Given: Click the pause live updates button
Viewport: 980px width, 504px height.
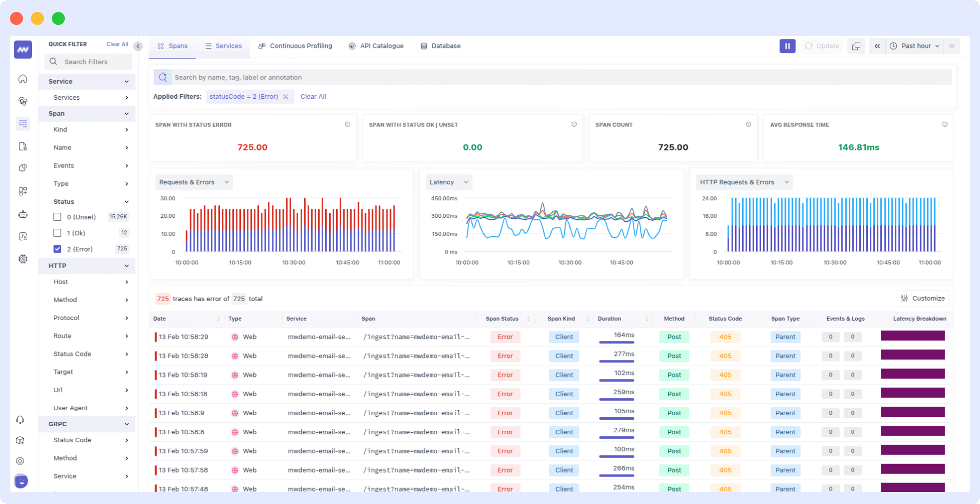Looking at the screenshot, I should pos(787,46).
